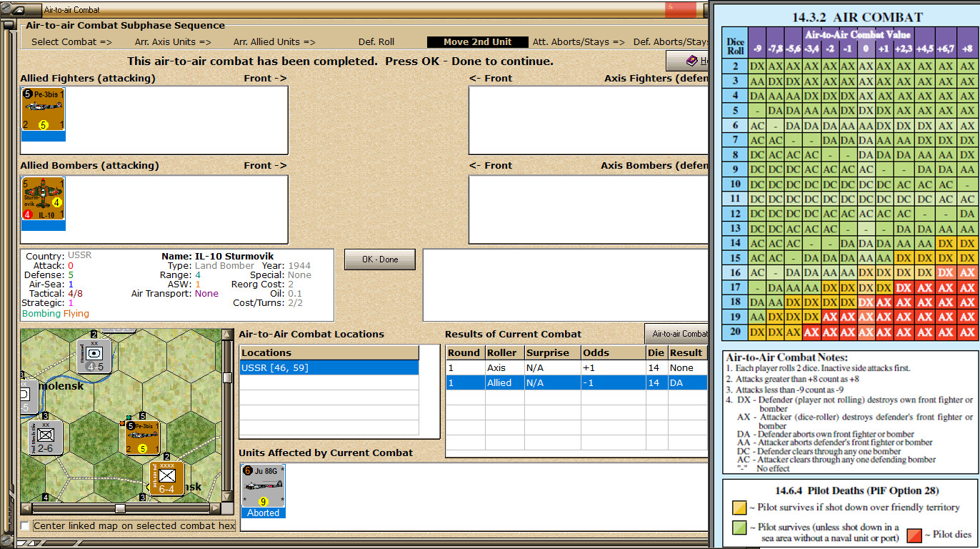Image resolution: width=980 pixels, height=549 pixels.
Task: Click the map's vertical scrollbar thumb
Action: pos(228,377)
